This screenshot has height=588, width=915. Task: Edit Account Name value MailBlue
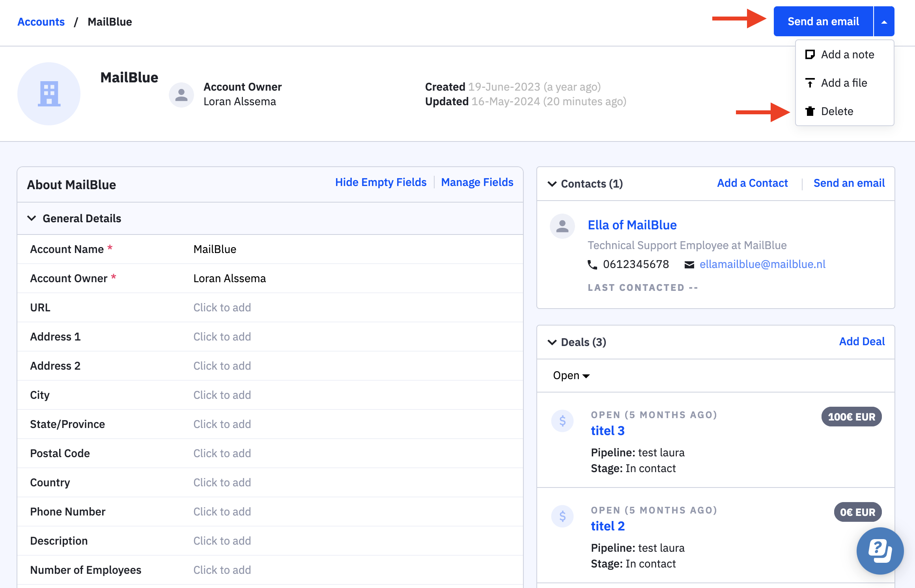coord(215,249)
